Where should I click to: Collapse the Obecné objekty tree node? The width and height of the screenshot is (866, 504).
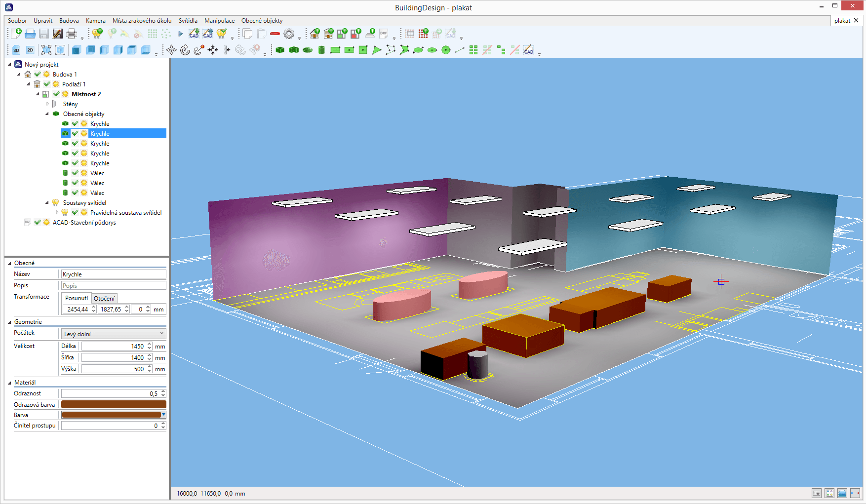click(x=47, y=114)
